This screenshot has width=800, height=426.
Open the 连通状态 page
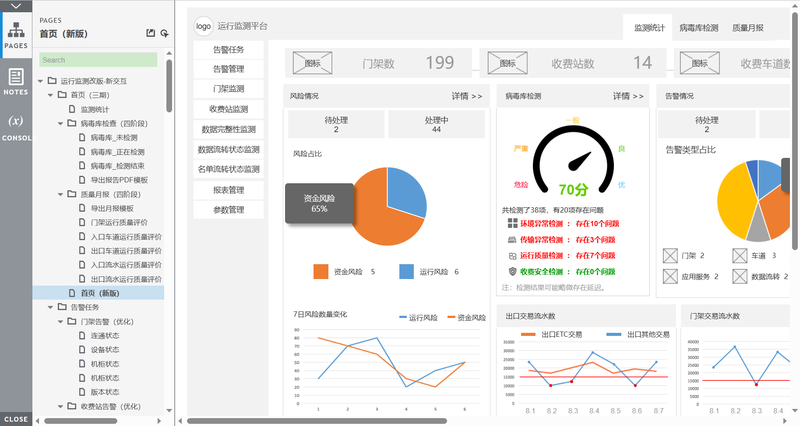point(105,336)
